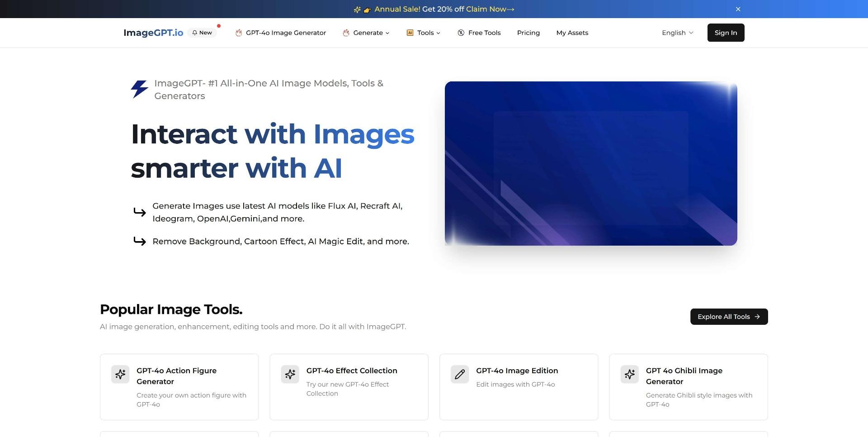Viewport: 868px width, 437px height.
Task: Click the New notification badge
Action: (x=202, y=33)
